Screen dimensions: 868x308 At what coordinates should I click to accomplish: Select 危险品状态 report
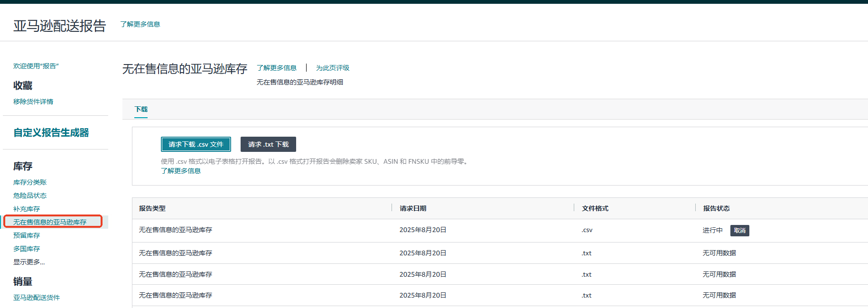(x=30, y=196)
